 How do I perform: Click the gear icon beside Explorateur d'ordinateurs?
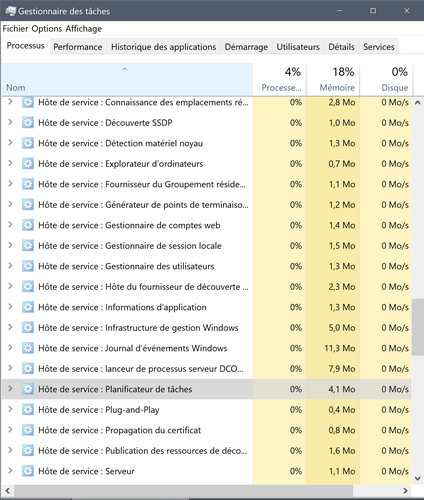(28, 164)
